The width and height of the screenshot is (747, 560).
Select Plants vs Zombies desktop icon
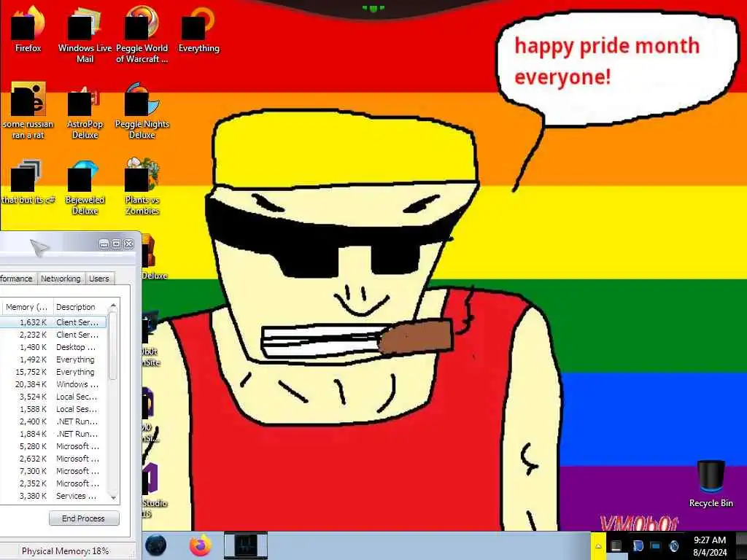click(142, 187)
